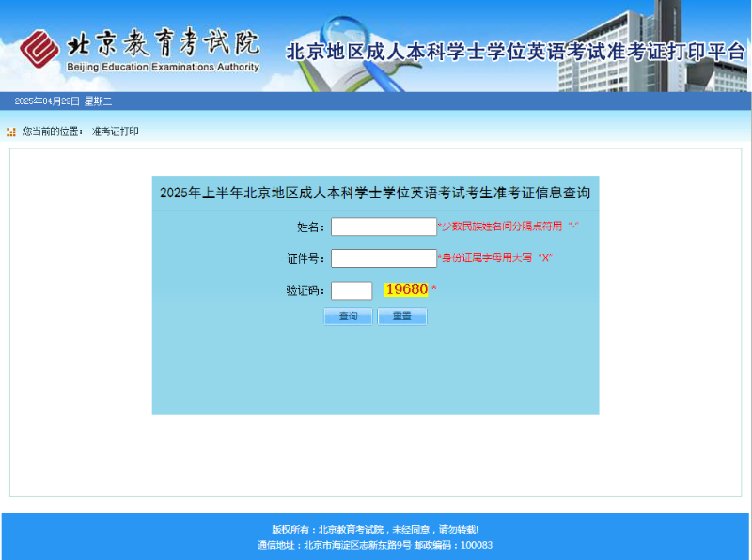Focus the 姓名 name input field
Image resolution: width=752 pixels, height=560 pixels.
(384, 226)
